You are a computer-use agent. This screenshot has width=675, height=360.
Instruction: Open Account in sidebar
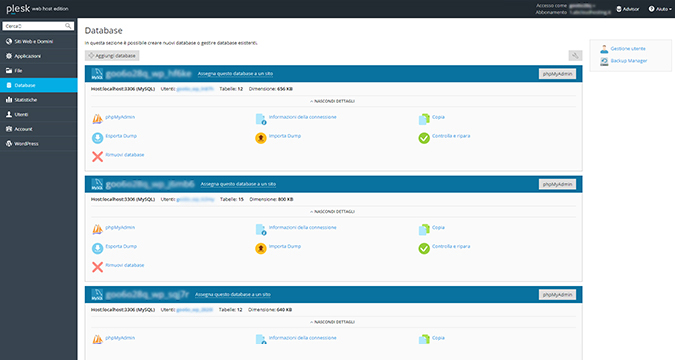[39, 129]
